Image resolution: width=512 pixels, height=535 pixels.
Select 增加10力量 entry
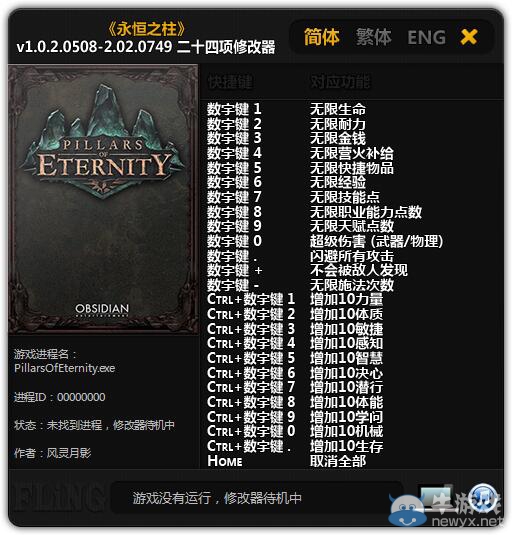click(346, 299)
